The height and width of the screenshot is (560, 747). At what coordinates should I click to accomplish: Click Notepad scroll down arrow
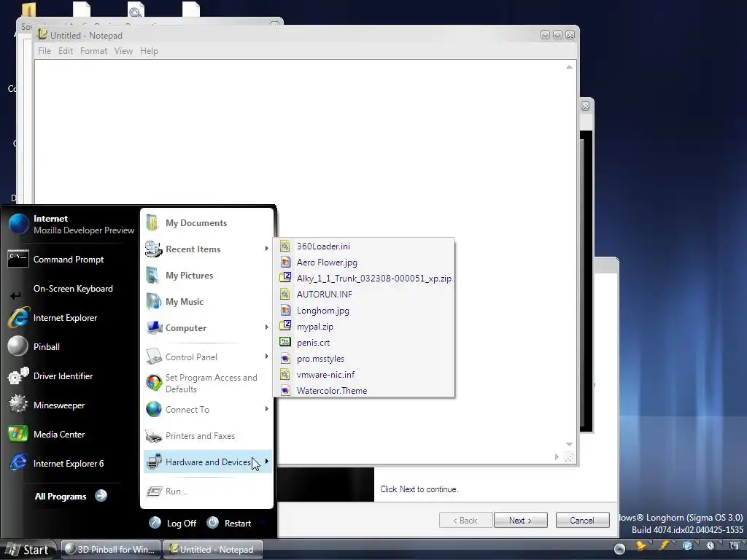pyautogui.click(x=569, y=444)
